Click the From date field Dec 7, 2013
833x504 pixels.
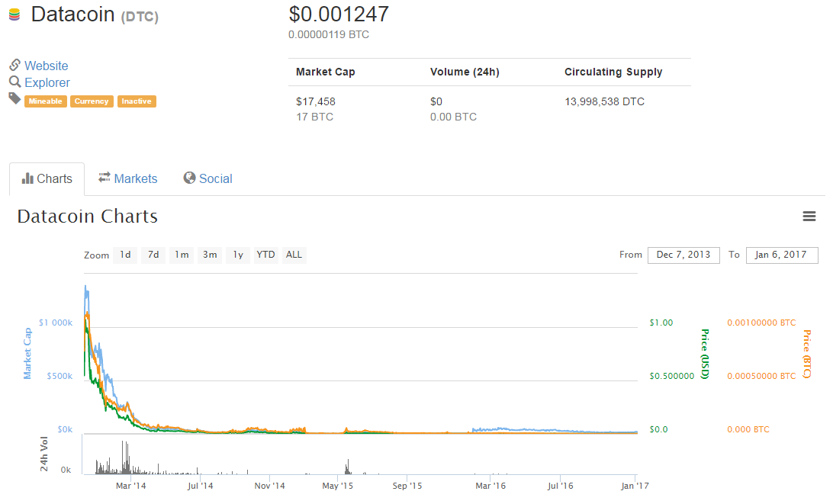[x=683, y=255]
